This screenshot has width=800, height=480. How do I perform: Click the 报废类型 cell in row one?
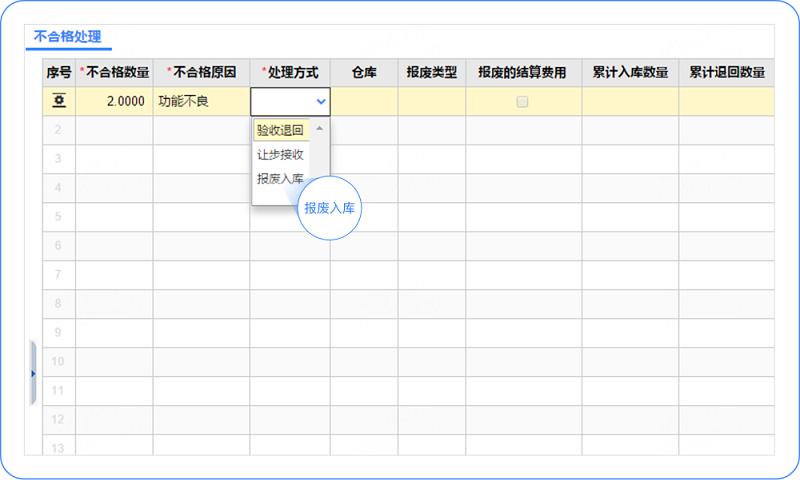pos(432,102)
